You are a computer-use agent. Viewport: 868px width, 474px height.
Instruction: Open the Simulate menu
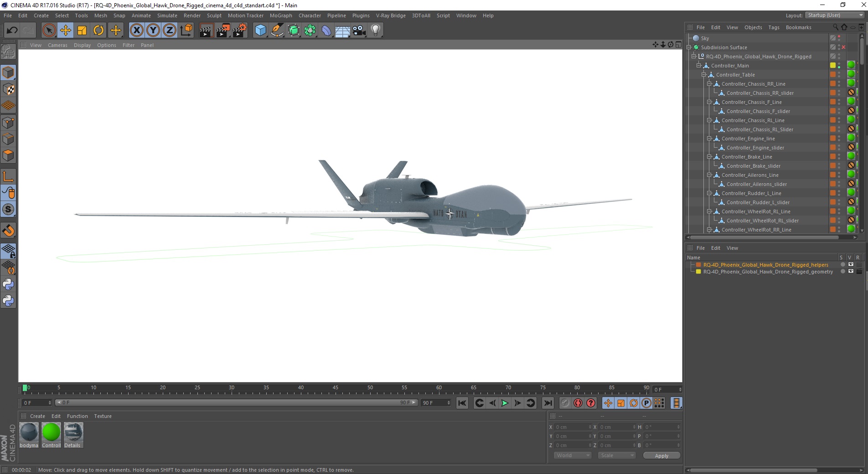click(167, 15)
